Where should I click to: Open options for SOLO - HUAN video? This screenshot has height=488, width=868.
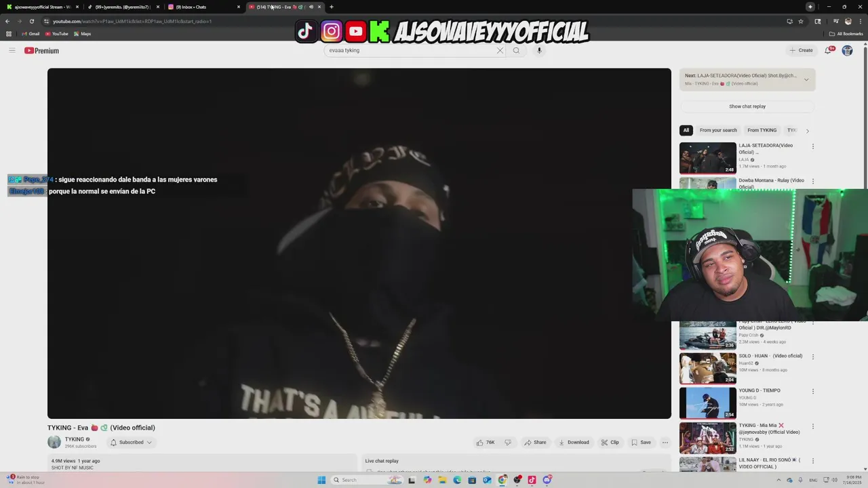(x=812, y=357)
